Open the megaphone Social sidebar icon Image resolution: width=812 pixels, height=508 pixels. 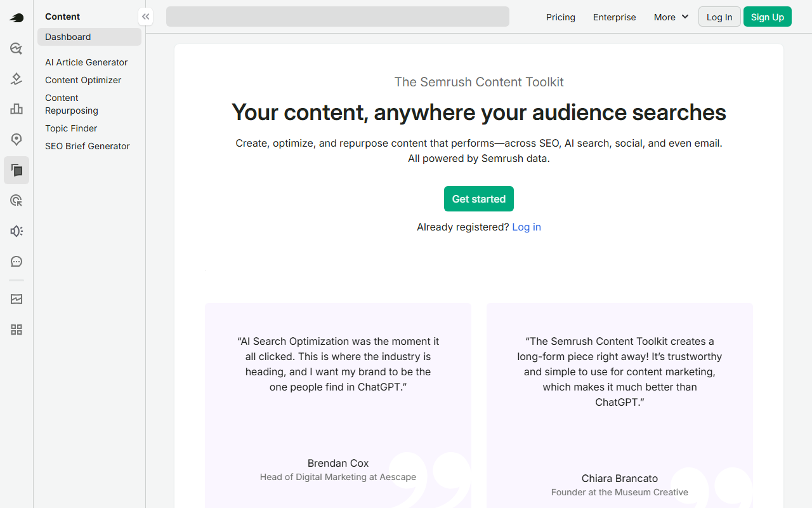point(16,231)
